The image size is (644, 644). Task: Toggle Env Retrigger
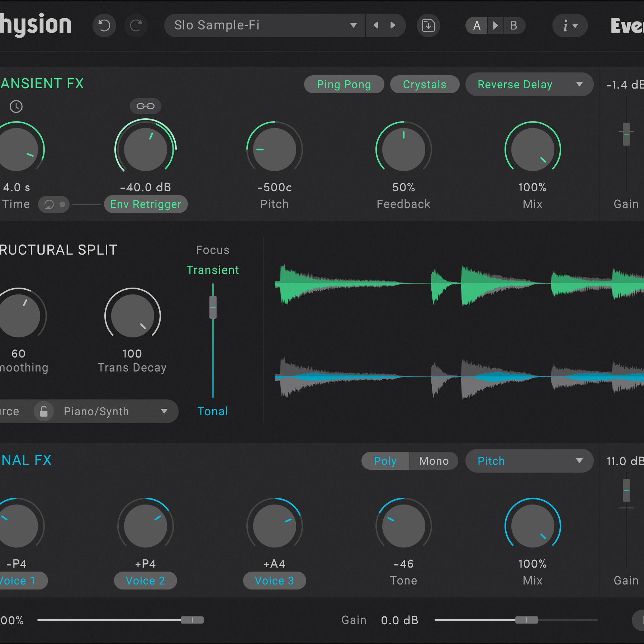click(x=146, y=204)
